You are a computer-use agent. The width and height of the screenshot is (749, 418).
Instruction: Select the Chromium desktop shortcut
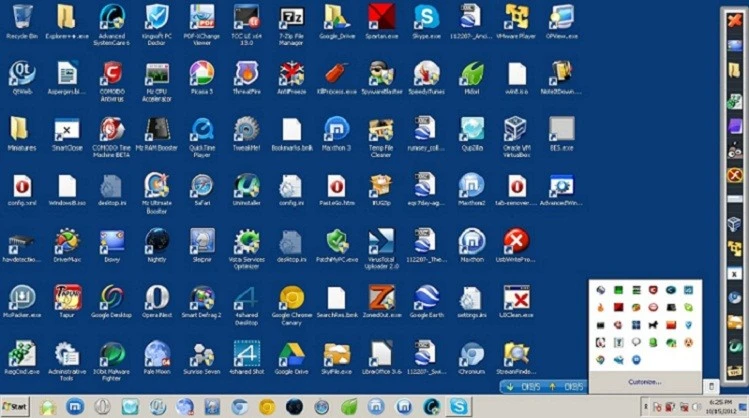(x=472, y=357)
